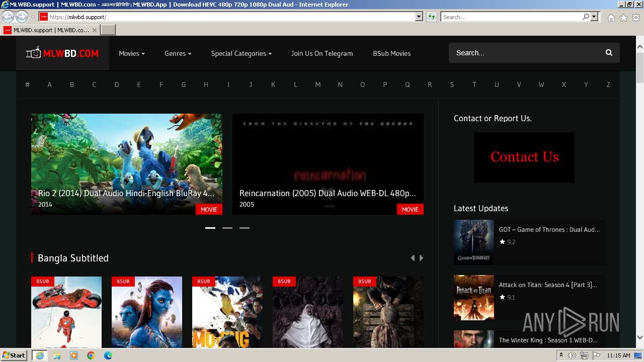Open the Windows Start menu
This screenshot has width=644, height=362.
tap(14, 355)
